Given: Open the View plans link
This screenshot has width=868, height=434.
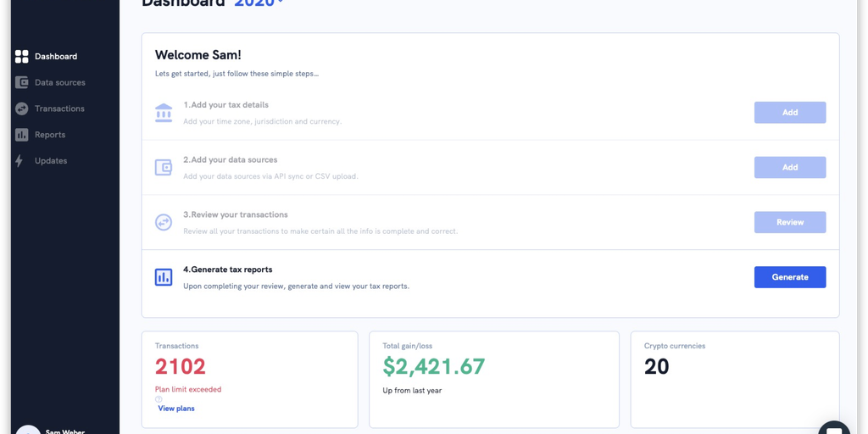Looking at the screenshot, I should [176, 409].
